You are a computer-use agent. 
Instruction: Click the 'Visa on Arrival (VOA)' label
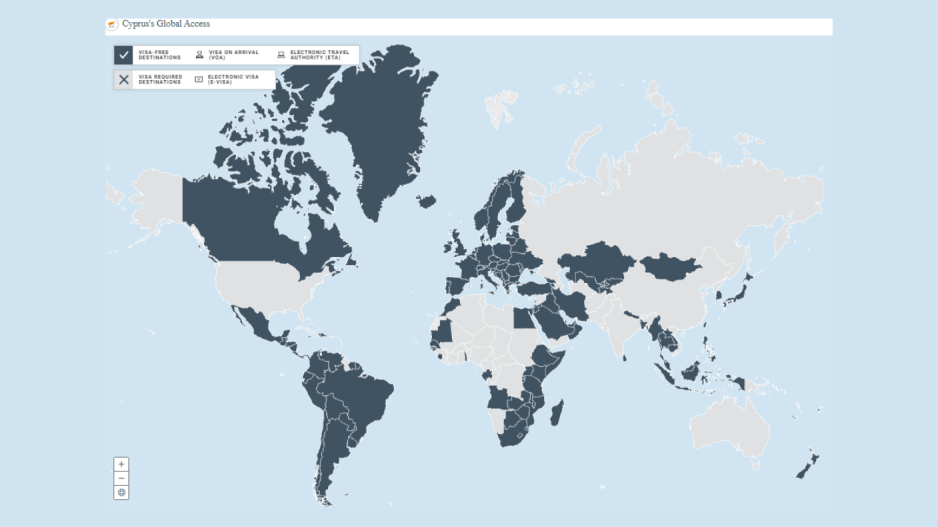[x=234, y=55]
